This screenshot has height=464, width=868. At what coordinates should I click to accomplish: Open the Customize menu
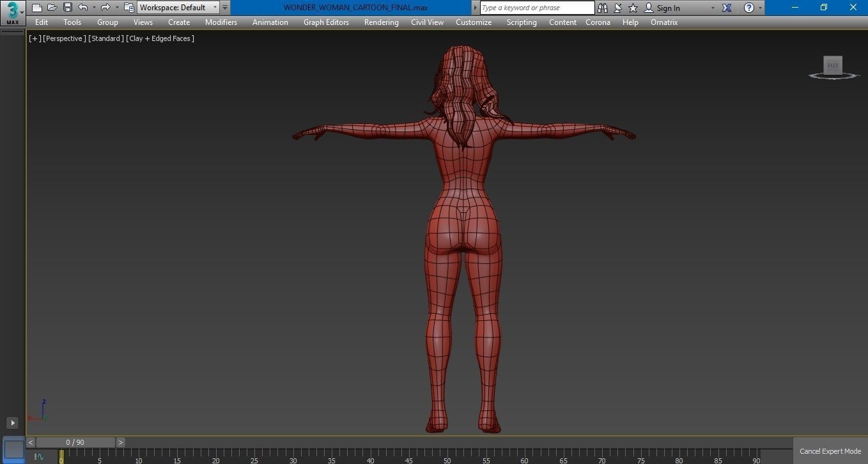pos(474,22)
